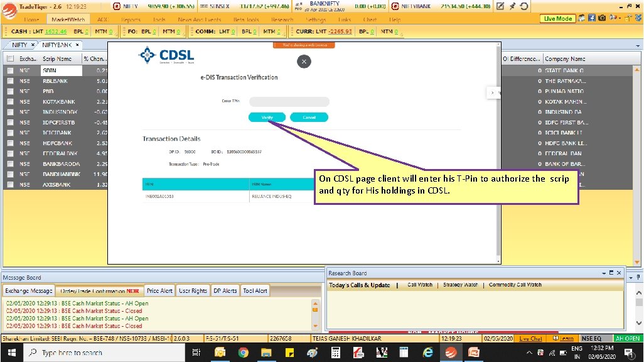Click the Cancel button on CDSL page
The width and height of the screenshot is (644, 362).
point(309,118)
